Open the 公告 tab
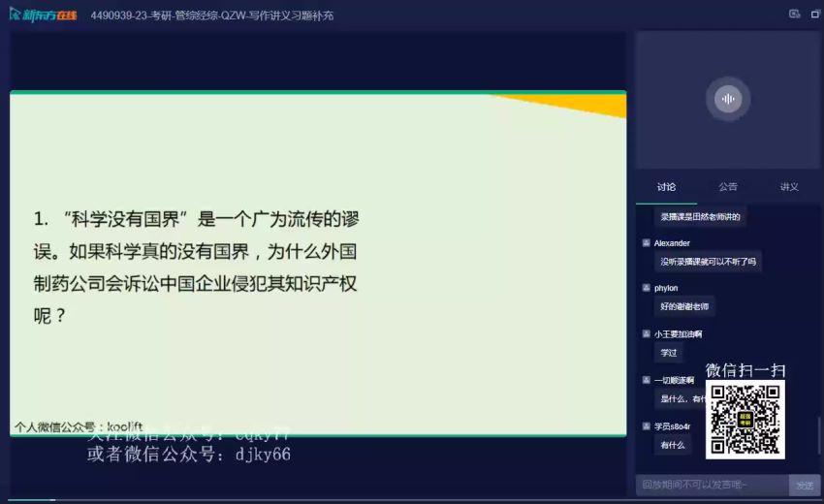 coord(728,187)
